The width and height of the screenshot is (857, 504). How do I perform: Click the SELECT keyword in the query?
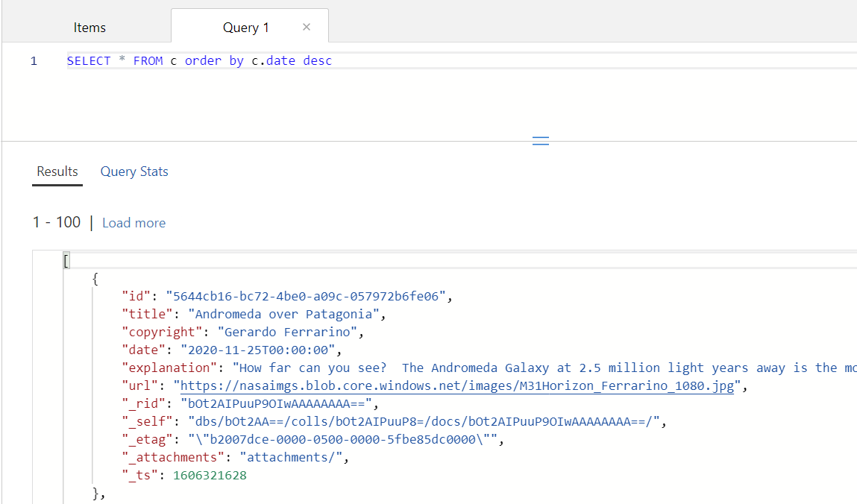[x=89, y=60]
